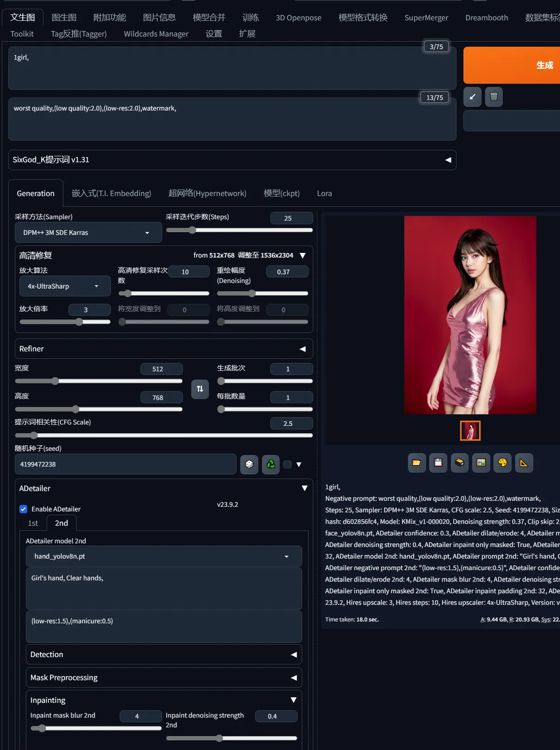The height and width of the screenshot is (750, 560).
Task: Open the 模型(ckpt) tab
Action: coord(282,193)
